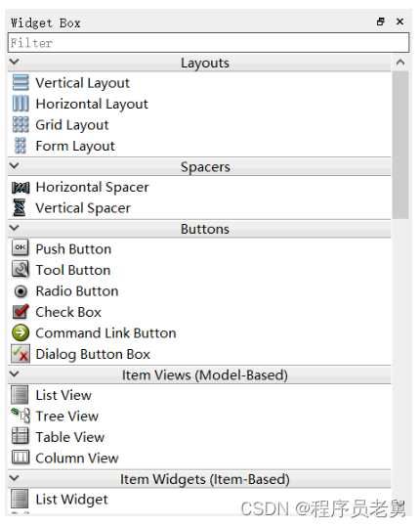
Task: Select the Vertical Layout icon
Action: (x=21, y=83)
